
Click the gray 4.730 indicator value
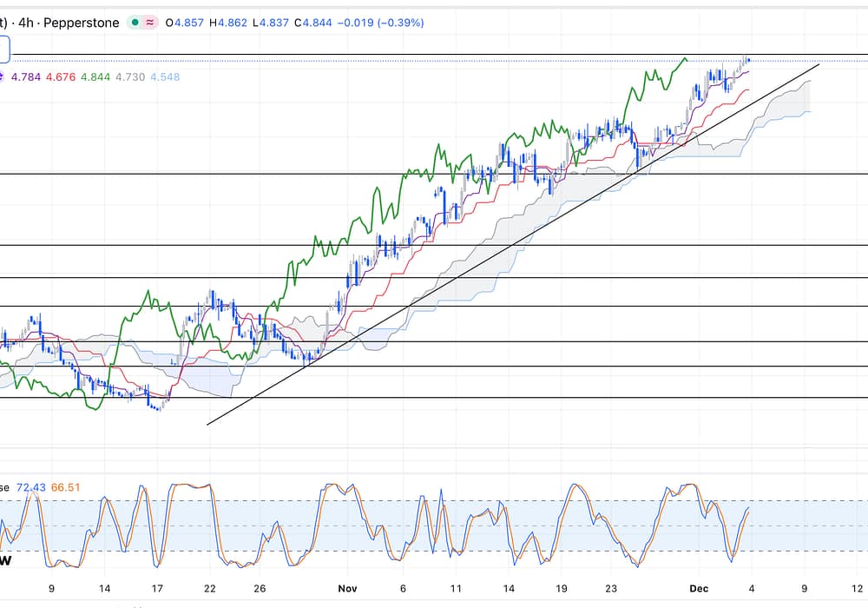coord(130,77)
